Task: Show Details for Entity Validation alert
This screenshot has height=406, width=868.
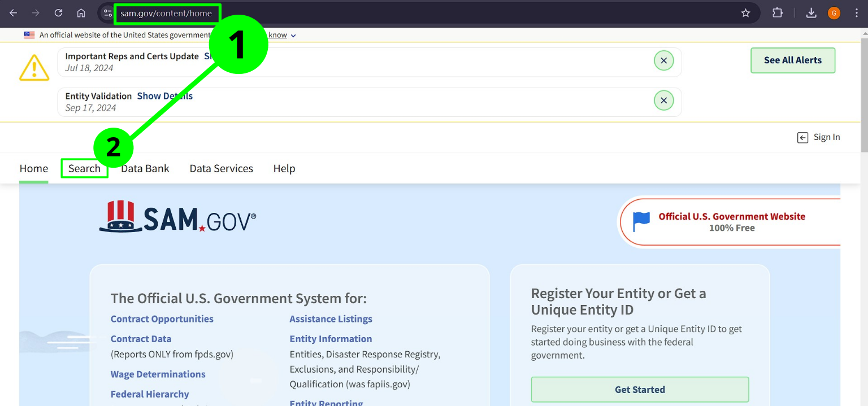Action: (x=164, y=96)
